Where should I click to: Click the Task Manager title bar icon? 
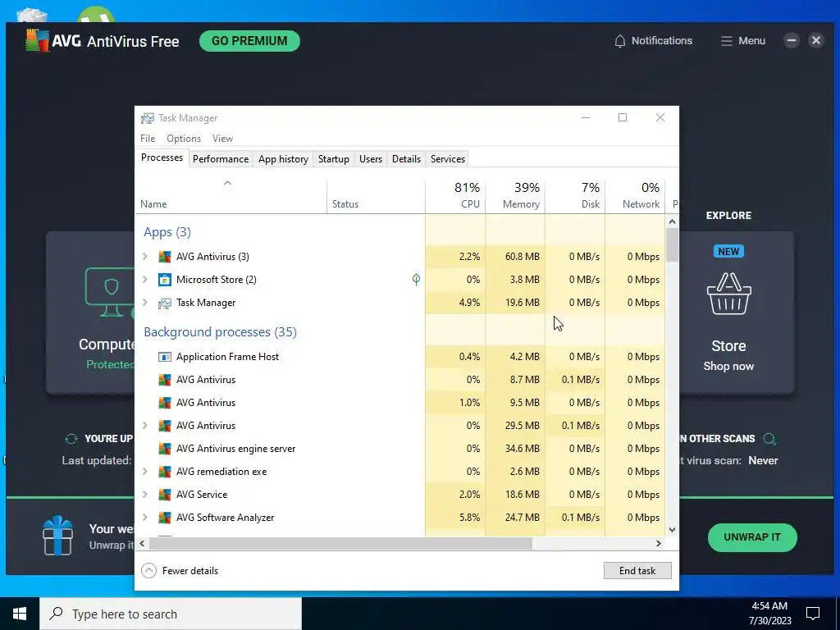pos(148,118)
